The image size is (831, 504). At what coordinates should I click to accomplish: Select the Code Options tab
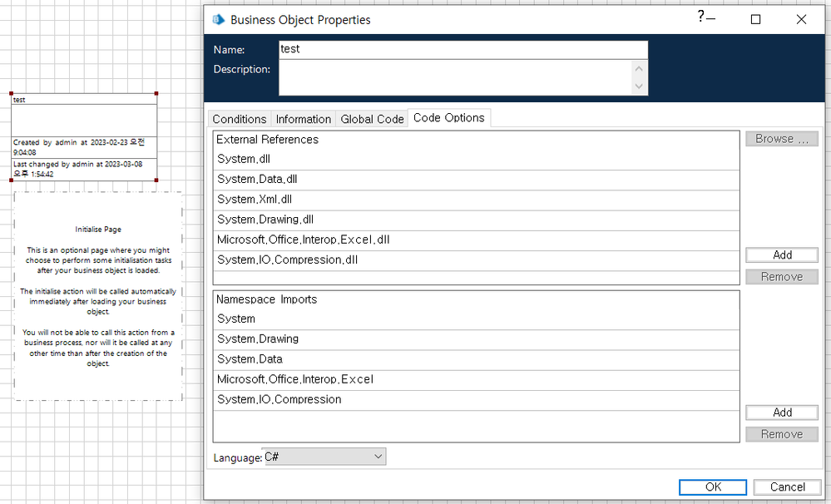pyautogui.click(x=449, y=117)
